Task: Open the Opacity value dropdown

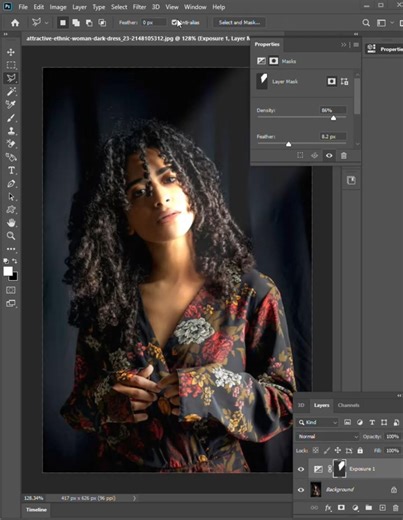Action: [x=392, y=436]
